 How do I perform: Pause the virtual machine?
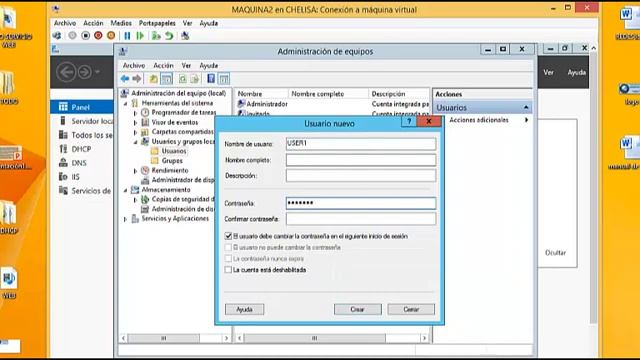click(127, 36)
